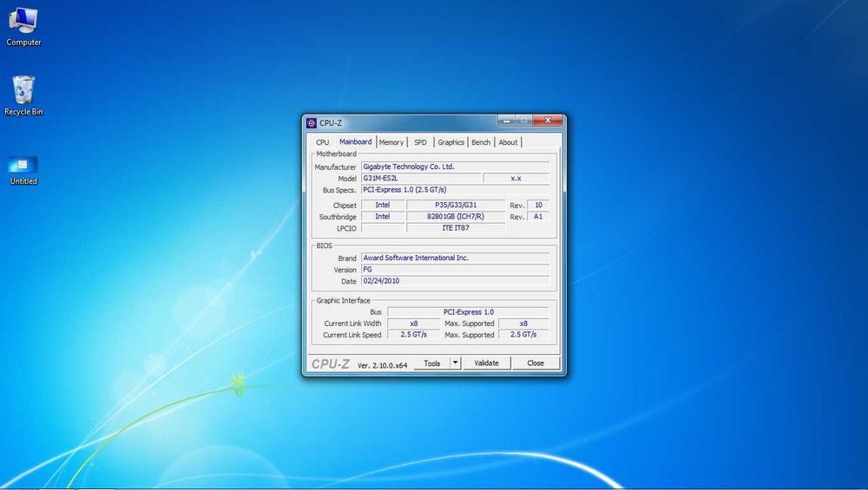
Task: Click BIOS Brand Award Software International Inc.
Action: pyautogui.click(x=455, y=258)
